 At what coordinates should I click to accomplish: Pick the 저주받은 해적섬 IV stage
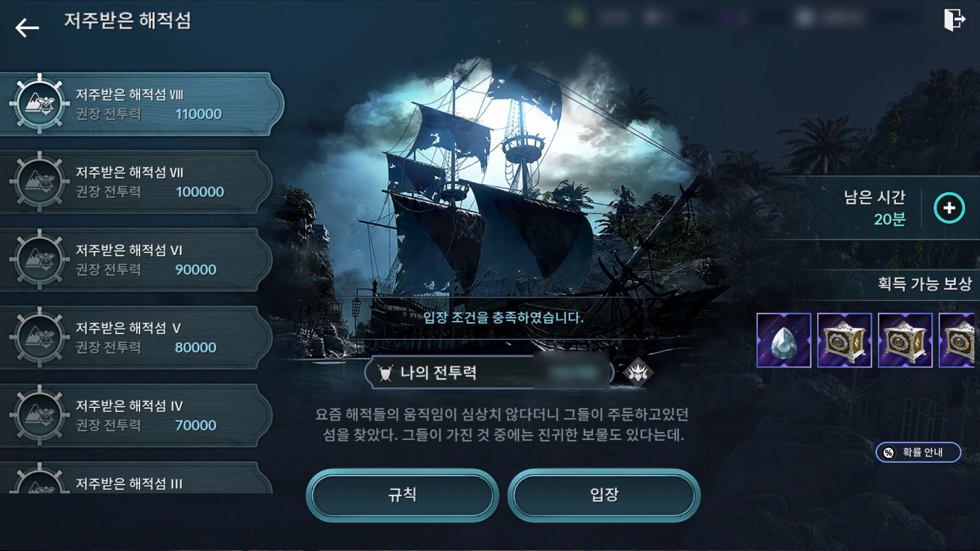point(136,416)
